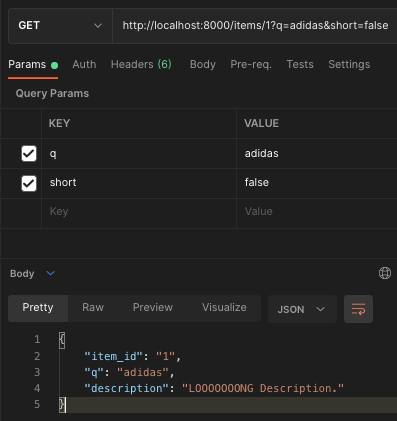Click the "description" key in response
The width and height of the screenshot is (397, 421).
(126, 388)
